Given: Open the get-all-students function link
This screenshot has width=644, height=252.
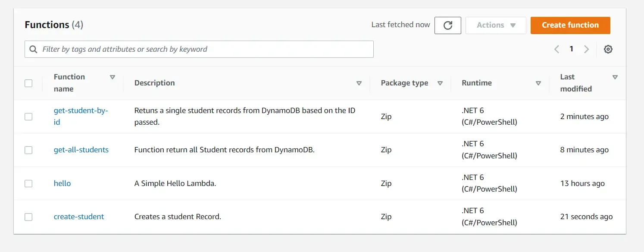Looking at the screenshot, I should click(81, 150).
